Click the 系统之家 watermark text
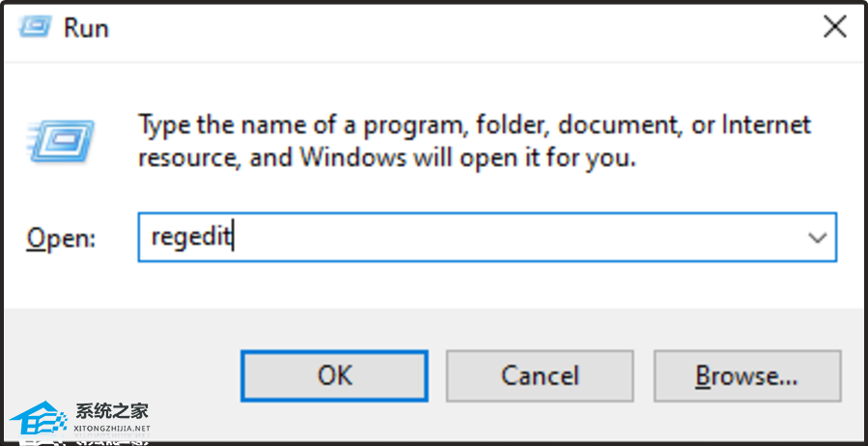This screenshot has height=446, width=868. 112,411
